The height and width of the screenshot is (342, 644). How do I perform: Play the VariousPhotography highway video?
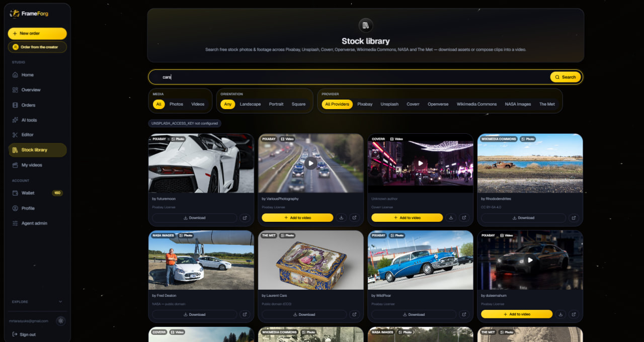311,163
